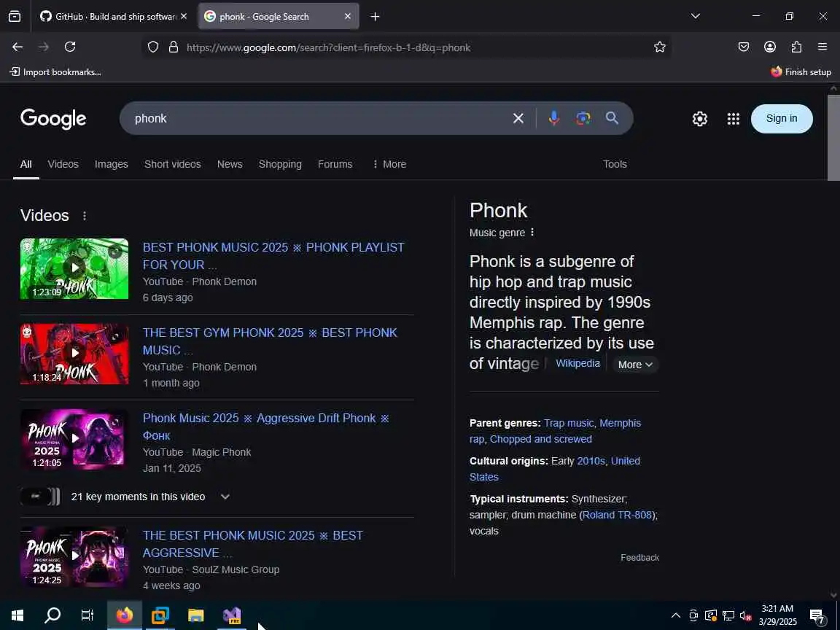The height and width of the screenshot is (630, 840).
Task: Open the Google apps grid
Action: (x=734, y=119)
